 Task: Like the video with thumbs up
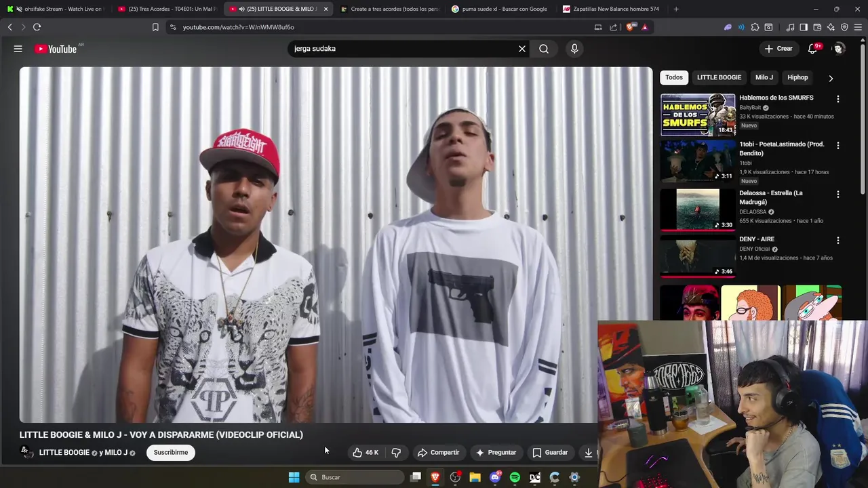(366, 453)
